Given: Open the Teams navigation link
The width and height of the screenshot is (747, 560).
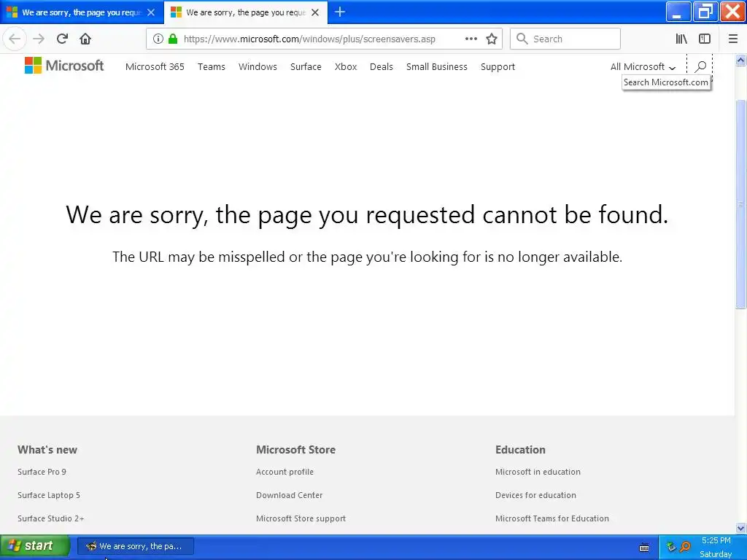Looking at the screenshot, I should tap(212, 66).
